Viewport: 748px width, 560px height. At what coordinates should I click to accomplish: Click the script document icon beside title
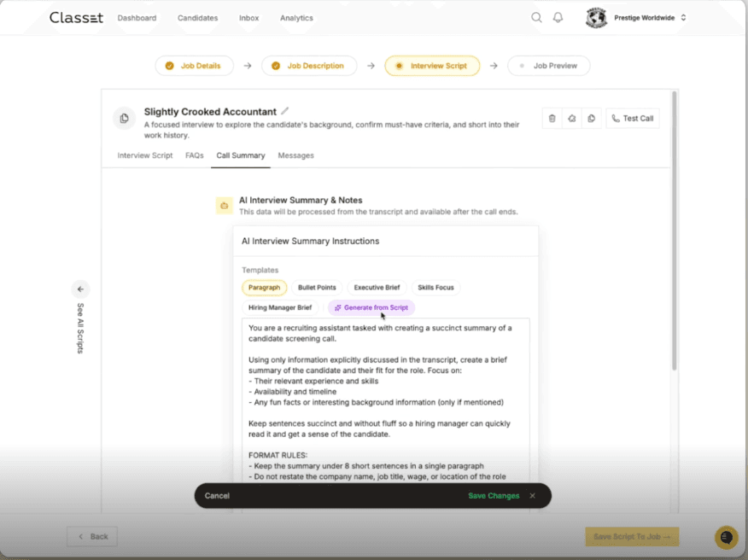(124, 119)
